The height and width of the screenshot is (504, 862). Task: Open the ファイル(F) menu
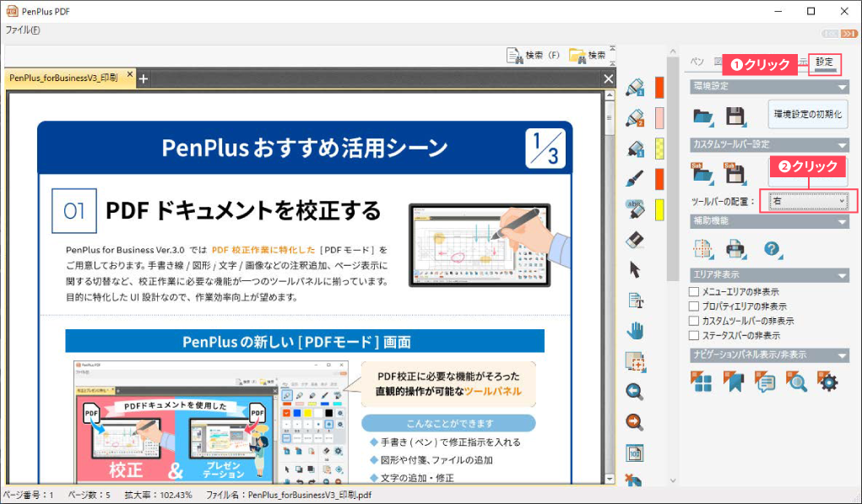pos(23,30)
